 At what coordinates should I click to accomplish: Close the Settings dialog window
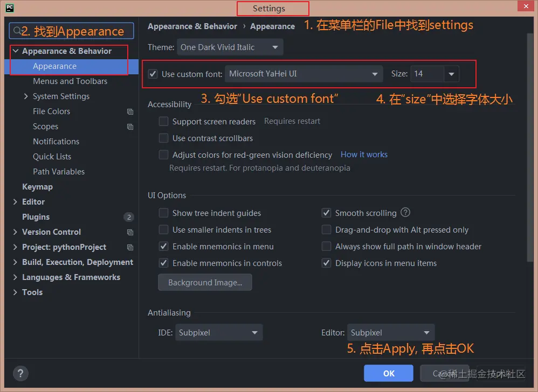(x=526, y=6)
